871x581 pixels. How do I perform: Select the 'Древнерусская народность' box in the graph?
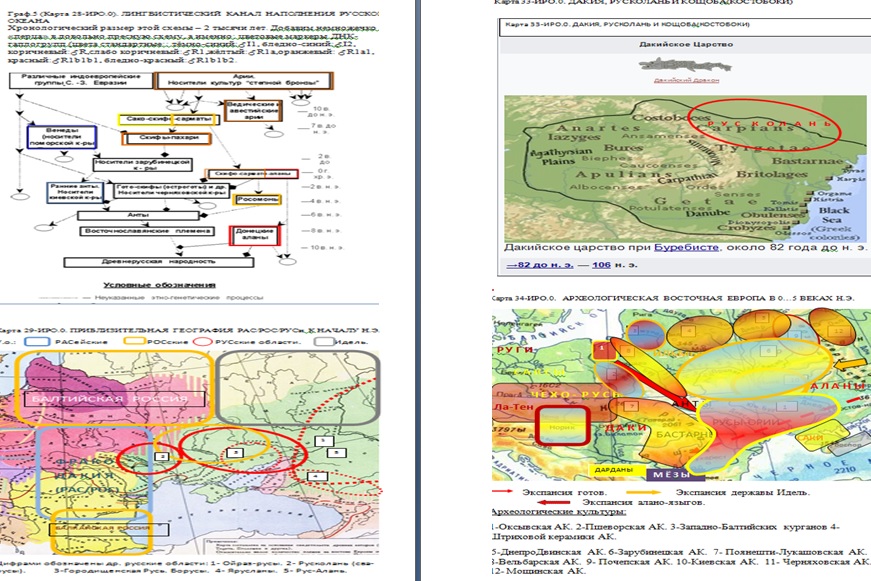click(159, 262)
